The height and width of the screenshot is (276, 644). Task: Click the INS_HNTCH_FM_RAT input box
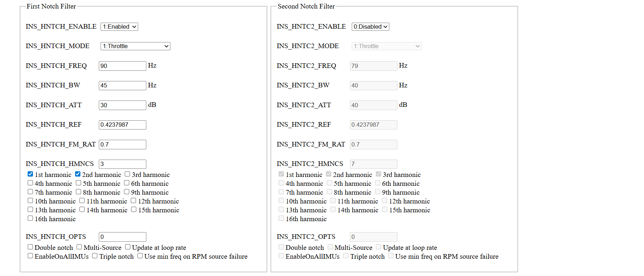pos(122,144)
